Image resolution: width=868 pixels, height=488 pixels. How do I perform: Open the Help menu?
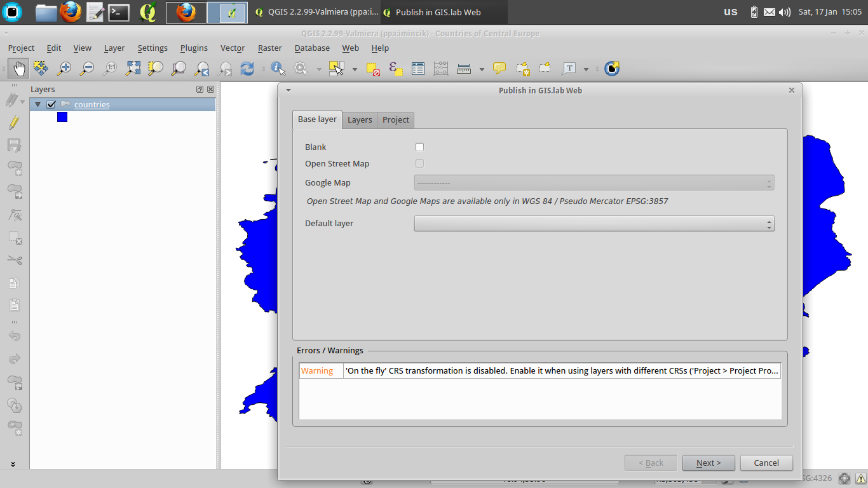[x=380, y=48]
